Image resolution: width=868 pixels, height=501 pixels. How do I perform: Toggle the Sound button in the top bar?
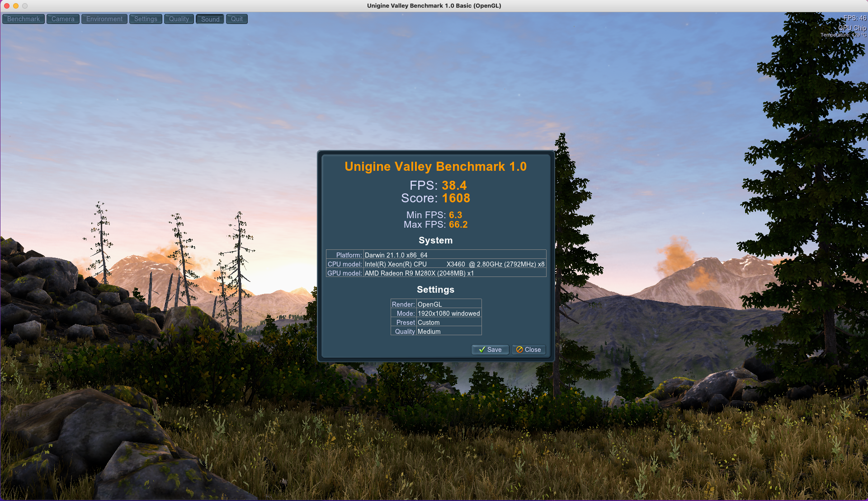pos(210,19)
